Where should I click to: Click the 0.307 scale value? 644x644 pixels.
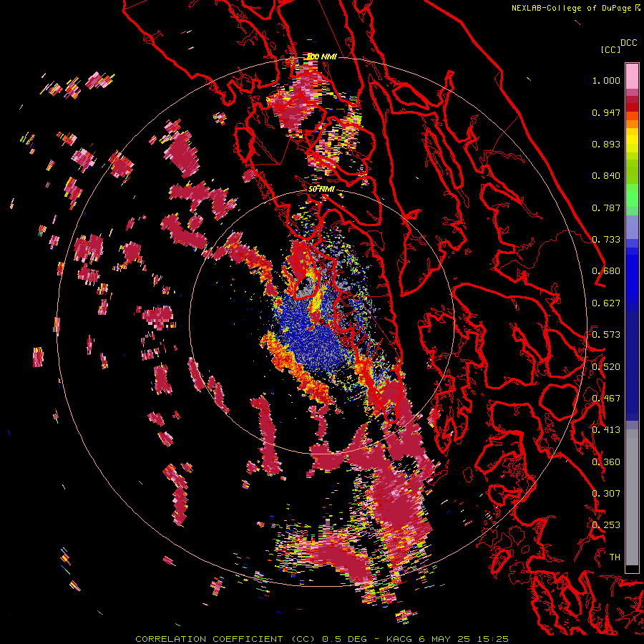pos(606,494)
